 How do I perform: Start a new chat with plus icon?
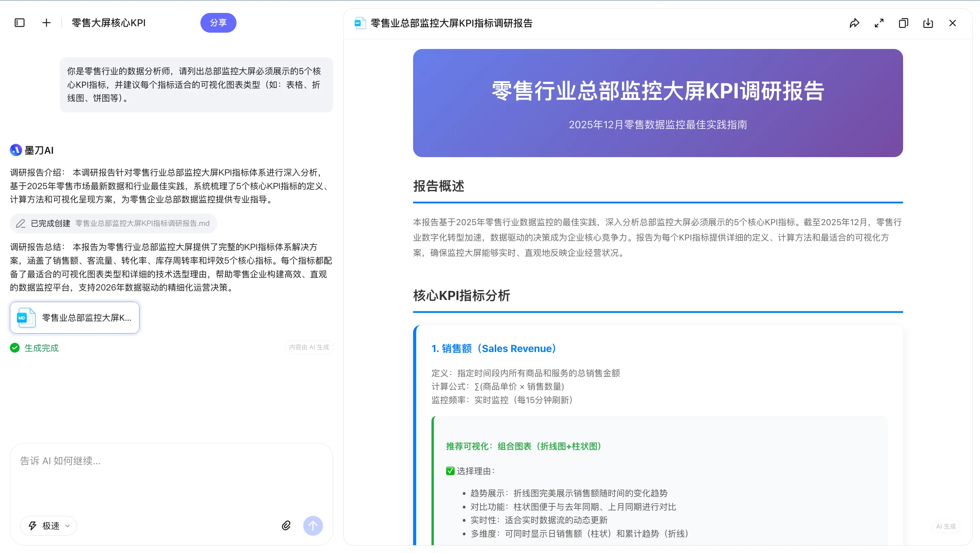(x=46, y=23)
